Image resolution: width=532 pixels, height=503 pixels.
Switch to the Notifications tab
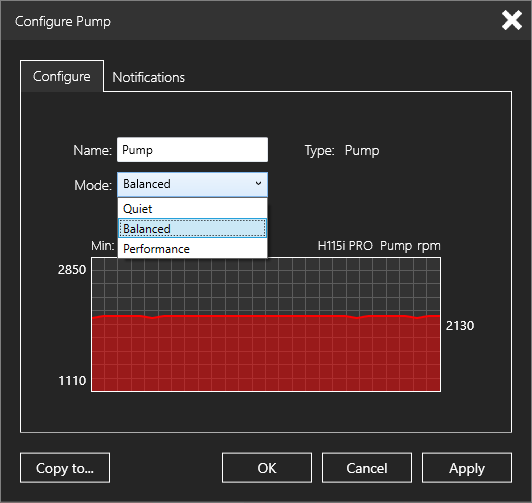pyautogui.click(x=149, y=77)
